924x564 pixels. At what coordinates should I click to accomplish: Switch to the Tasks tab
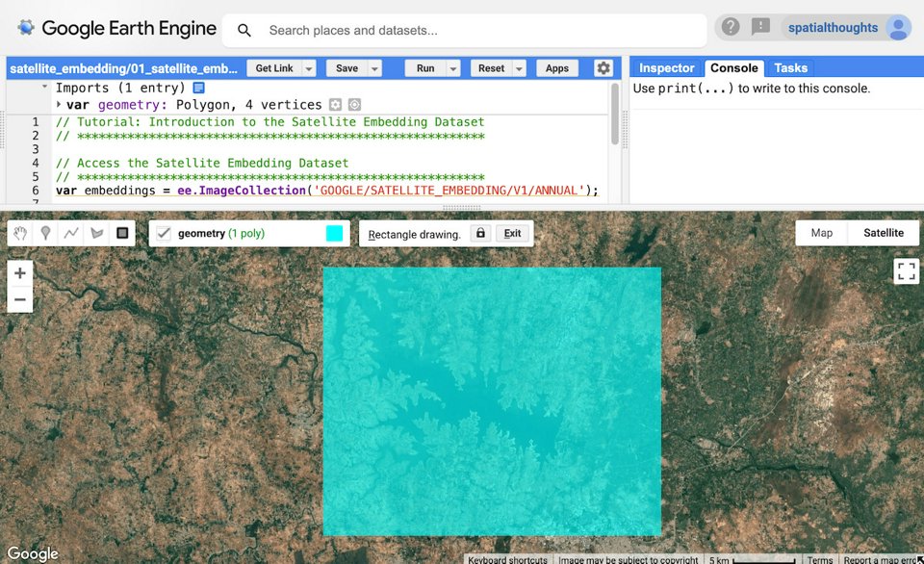(791, 68)
